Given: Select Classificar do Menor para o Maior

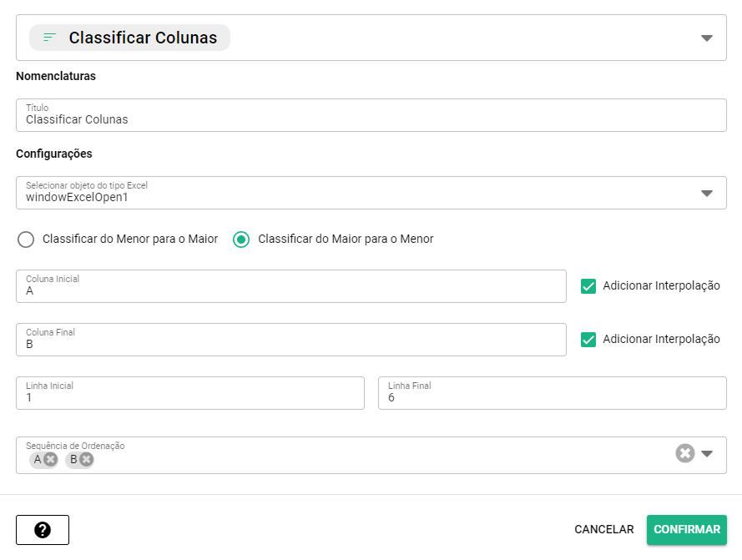Looking at the screenshot, I should click(27, 240).
